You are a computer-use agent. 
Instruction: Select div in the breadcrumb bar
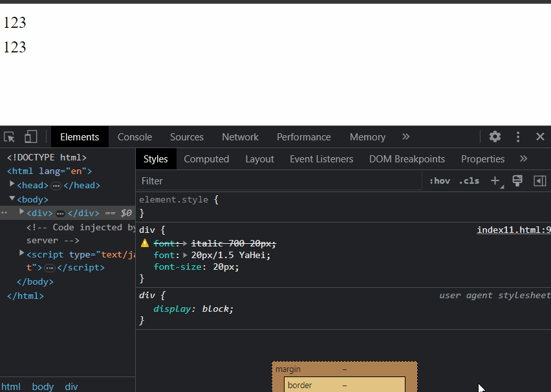click(x=71, y=386)
